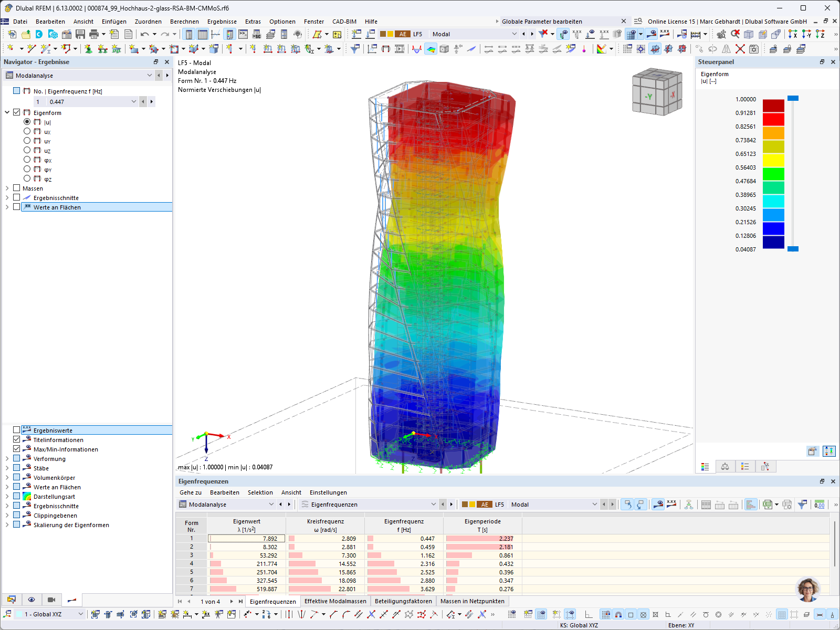
Task: Click the animate results movie icon
Action: coord(51,600)
